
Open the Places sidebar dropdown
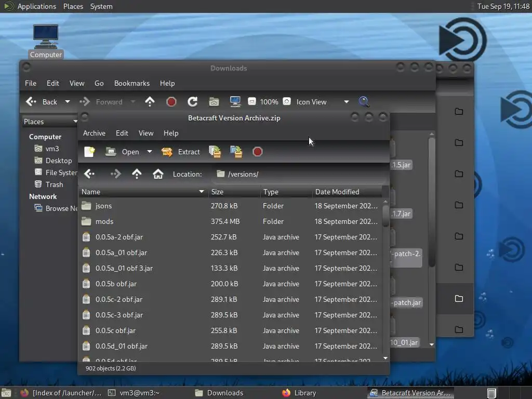pos(50,122)
